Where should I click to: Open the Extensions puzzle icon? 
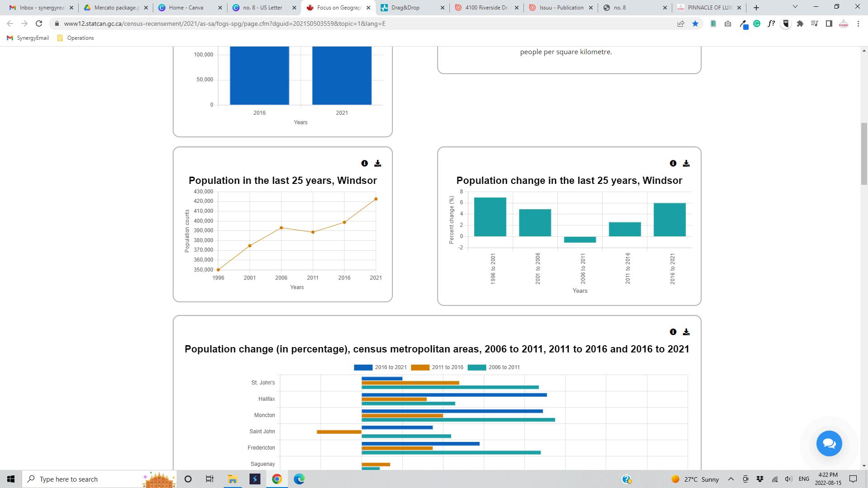(x=800, y=24)
